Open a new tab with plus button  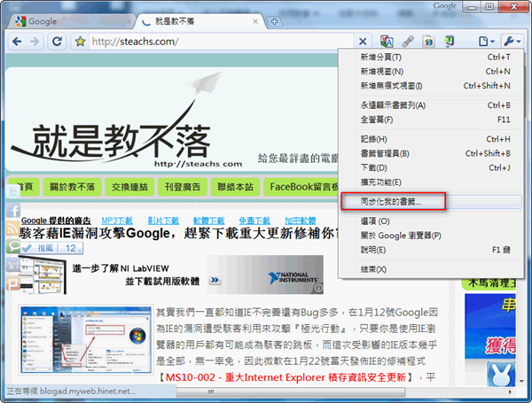(274, 21)
